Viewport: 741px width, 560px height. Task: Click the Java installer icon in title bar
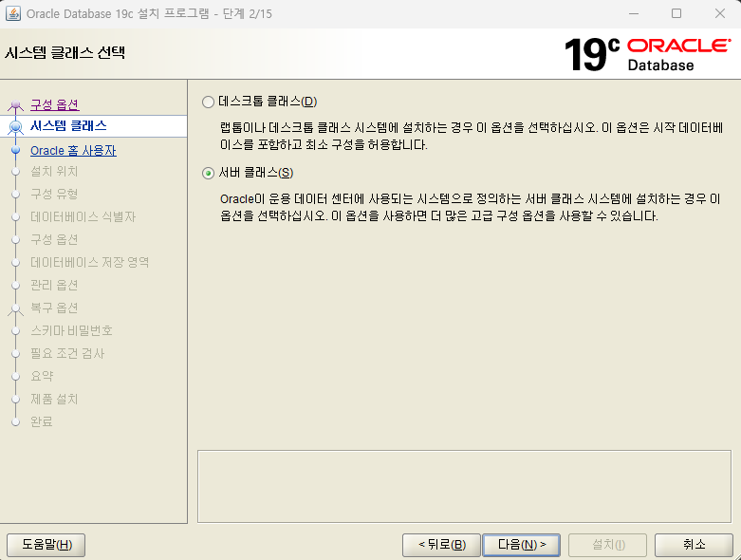pyautogui.click(x=12, y=13)
